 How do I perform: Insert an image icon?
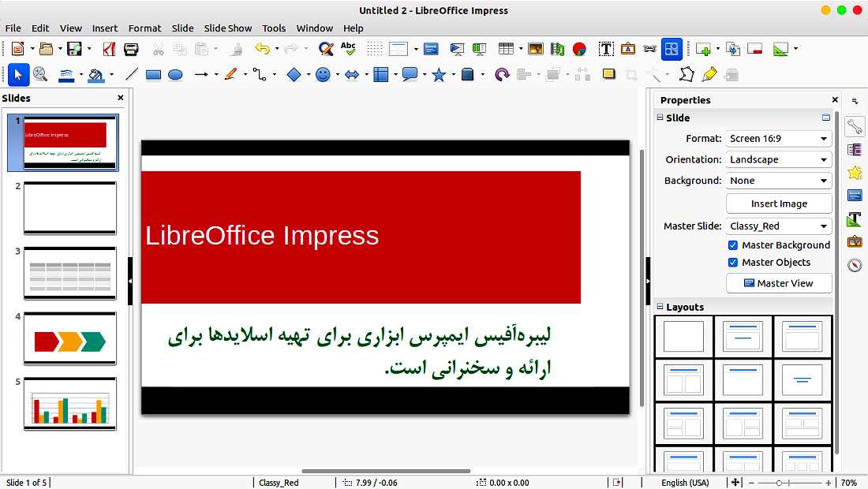pyautogui.click(x=536, y=49)
